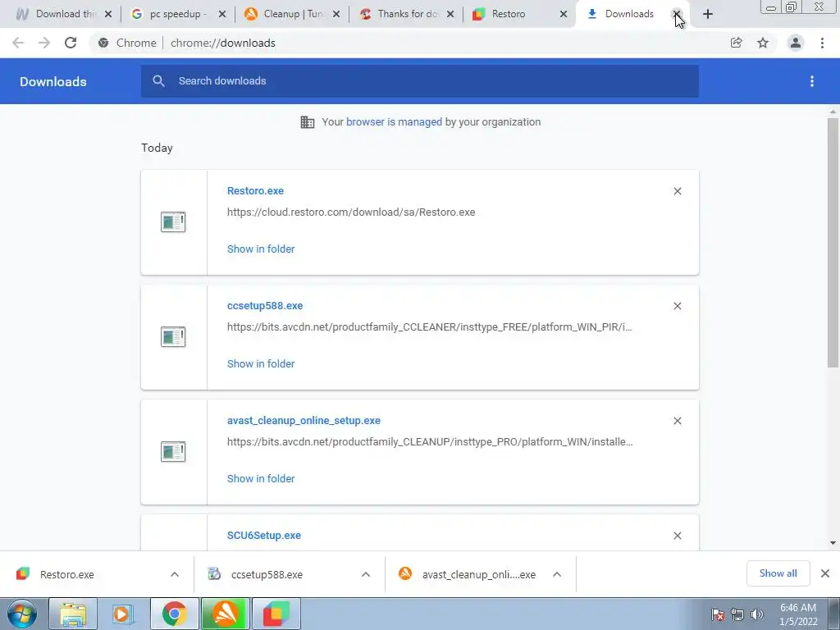Show Restoro.exe in folder
Screen dimensions: 840x630
pos(261,249)
